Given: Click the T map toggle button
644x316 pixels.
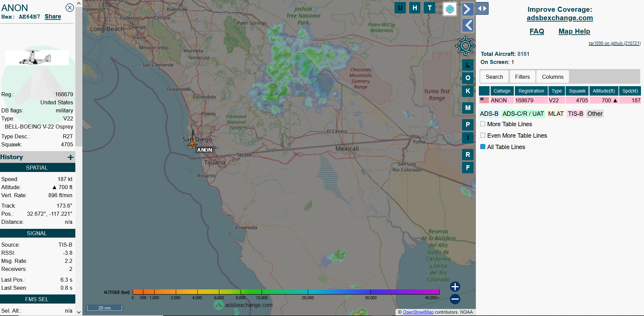Looking at the screenshot, I should (430, 8).
